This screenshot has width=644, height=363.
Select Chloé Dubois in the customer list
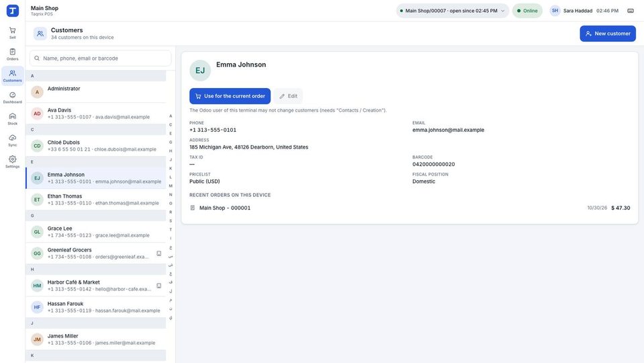pyautogui.click(x=96, y=145)
